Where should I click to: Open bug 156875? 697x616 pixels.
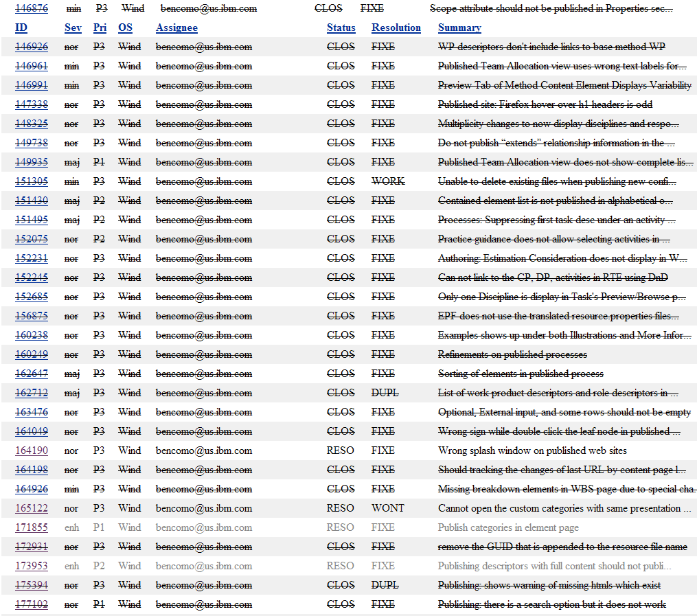pyautogui.click(x=32, y=316)
